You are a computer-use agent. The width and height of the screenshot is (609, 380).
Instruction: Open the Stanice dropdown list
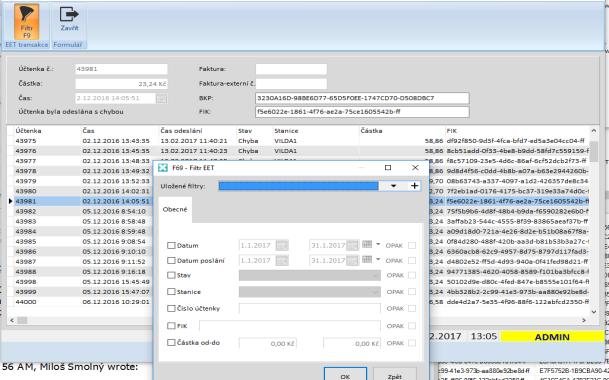pos(310,292)
